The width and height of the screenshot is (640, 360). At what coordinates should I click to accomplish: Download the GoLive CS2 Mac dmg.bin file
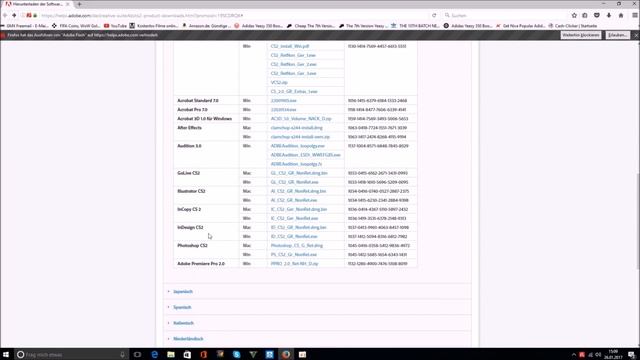pos(299,173)
